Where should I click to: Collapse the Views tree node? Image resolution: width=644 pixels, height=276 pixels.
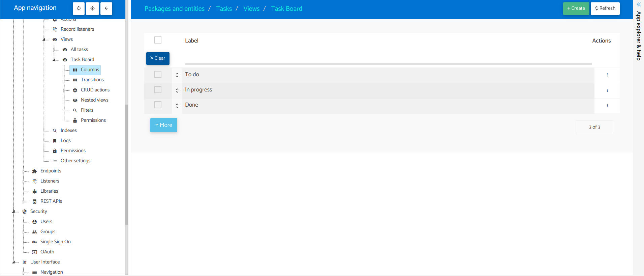[x=44, y=40]
